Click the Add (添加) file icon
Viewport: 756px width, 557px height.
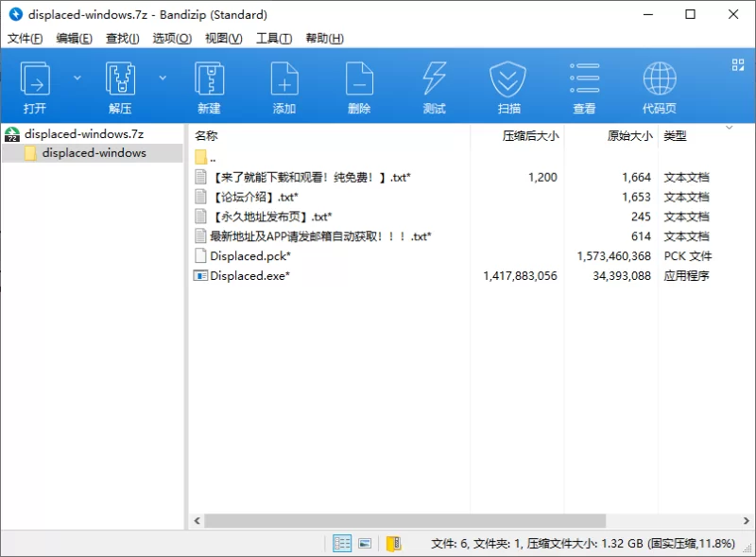click(x=284, y=78)
